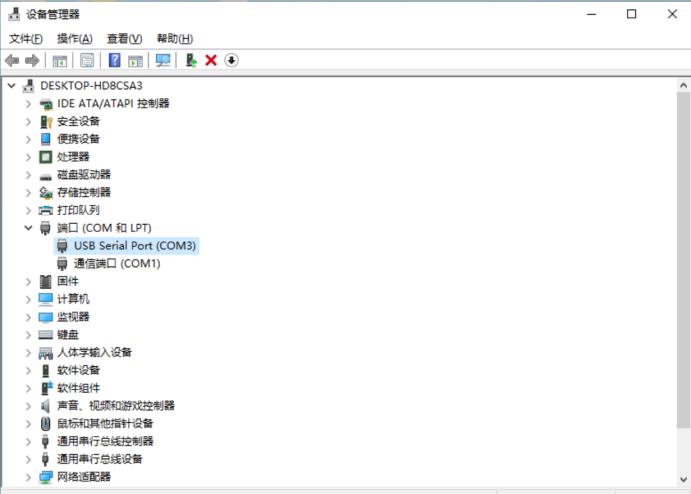Toggle the console tree toolbar icon
Image resolution: width=691 pixels, height=494 pixels.
(x=59, y=60)
